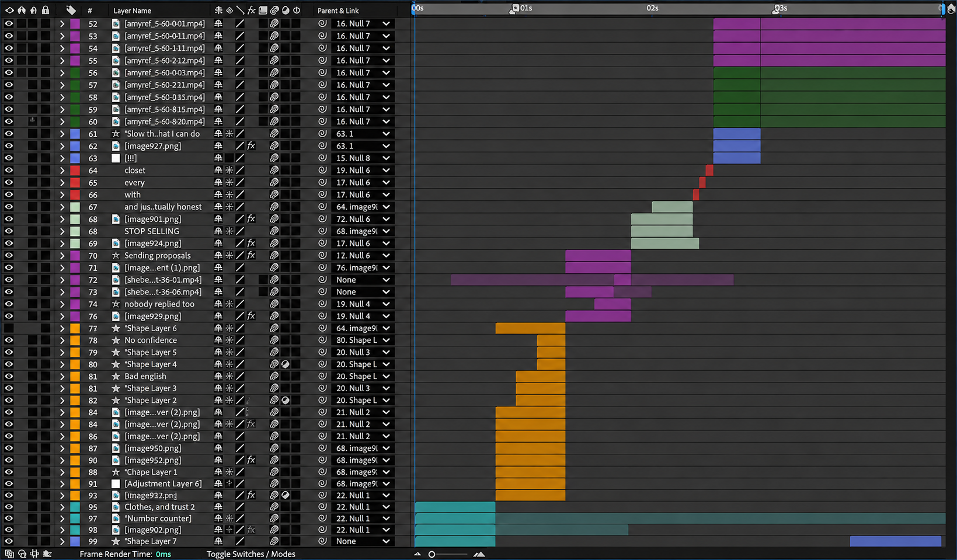Click the zoom out mountain icon
Viewport: 957px width, 560px height.
pos(417,554)
